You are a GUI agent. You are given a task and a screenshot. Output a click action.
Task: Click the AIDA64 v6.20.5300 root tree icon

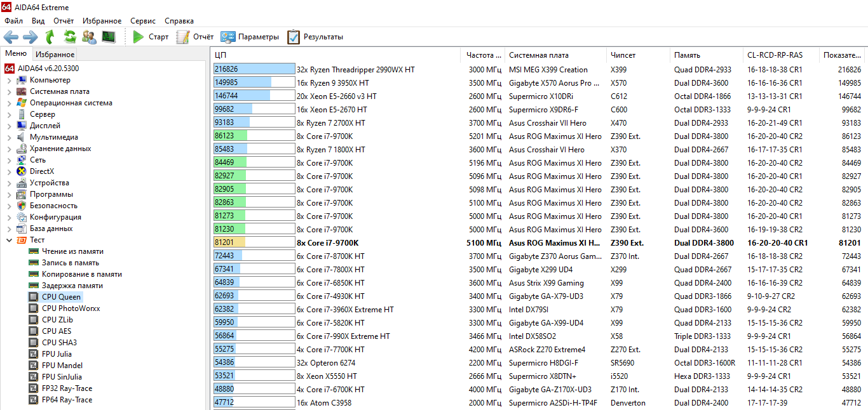click(x=10, y=69)
